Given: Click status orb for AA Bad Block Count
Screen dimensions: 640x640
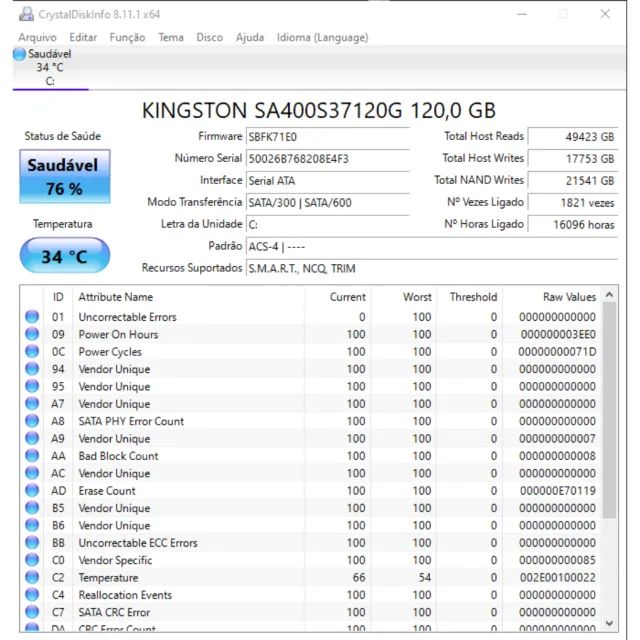Looking at the screenshot, I should [32, 456].
